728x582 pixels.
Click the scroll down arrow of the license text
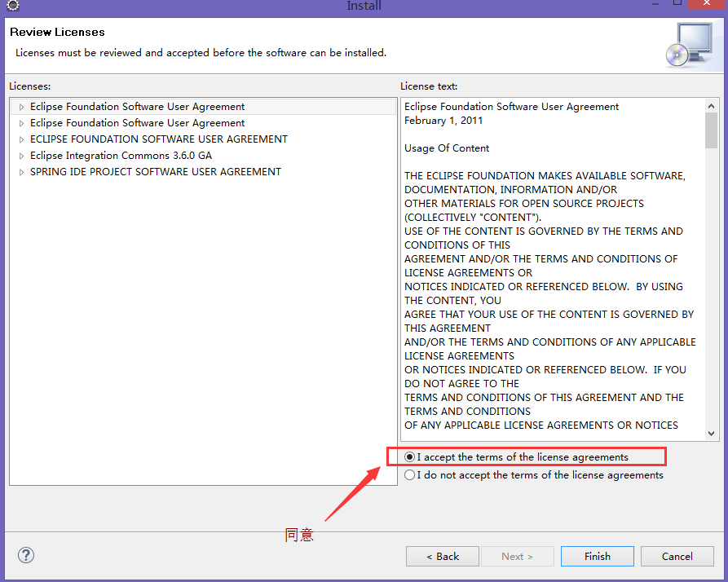711,434
